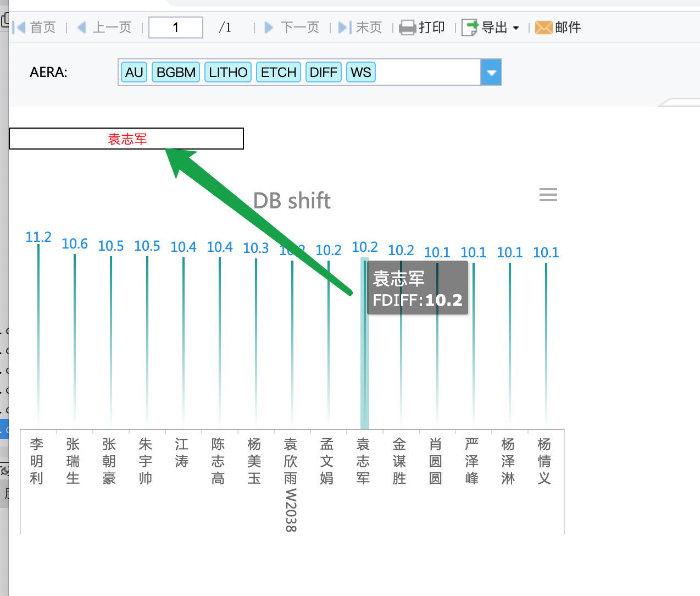Click the ETCH tag in AERA
Image resolution: width=700 pixels, height=596 pixels.
tap(279, 72)
